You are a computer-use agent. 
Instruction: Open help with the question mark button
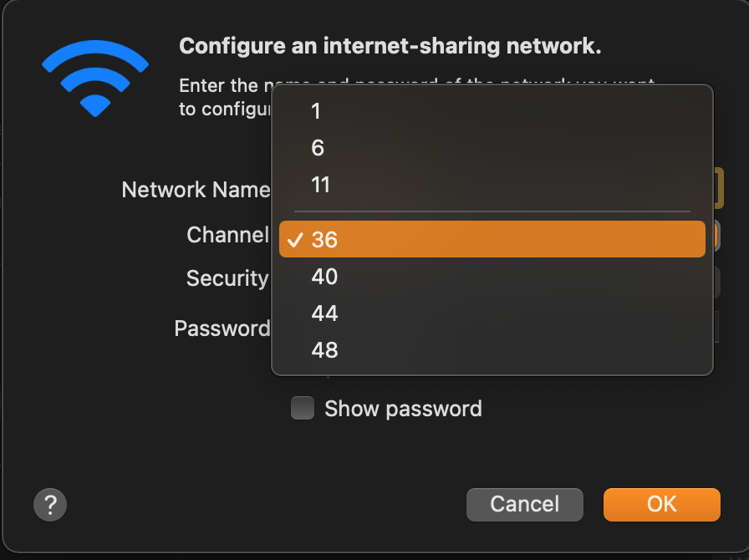50,505
